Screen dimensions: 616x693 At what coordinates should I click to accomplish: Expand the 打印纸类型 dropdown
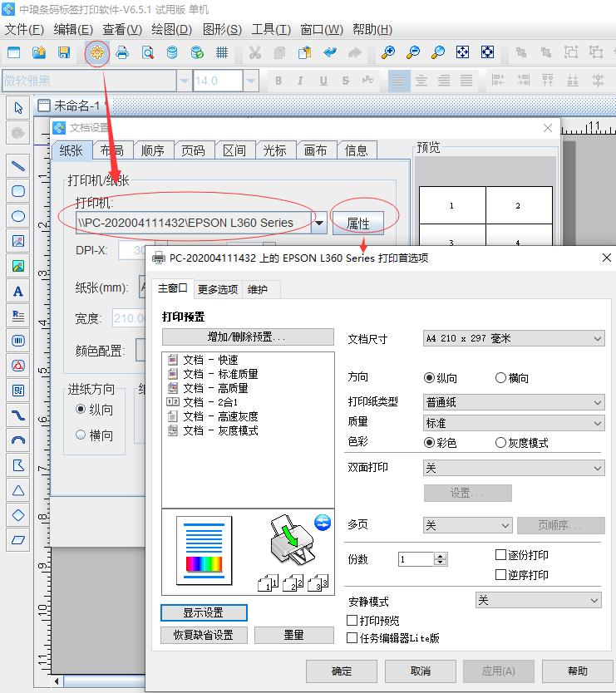(x=513, y=402)
